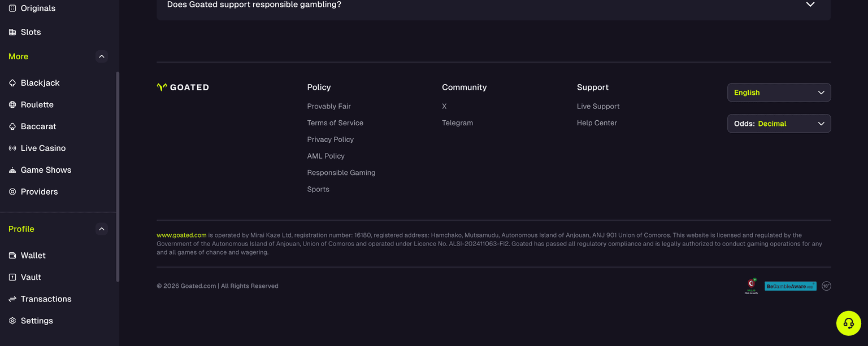Screen dimensions: 868x346
Task: Click the Transactions arrows icon
Action: tap(12, 299)
